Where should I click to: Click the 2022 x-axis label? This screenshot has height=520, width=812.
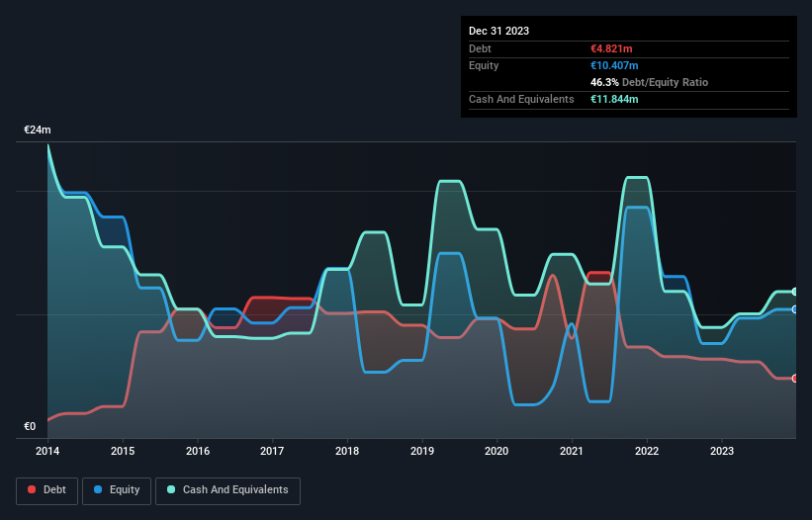(x=647, y=451)
